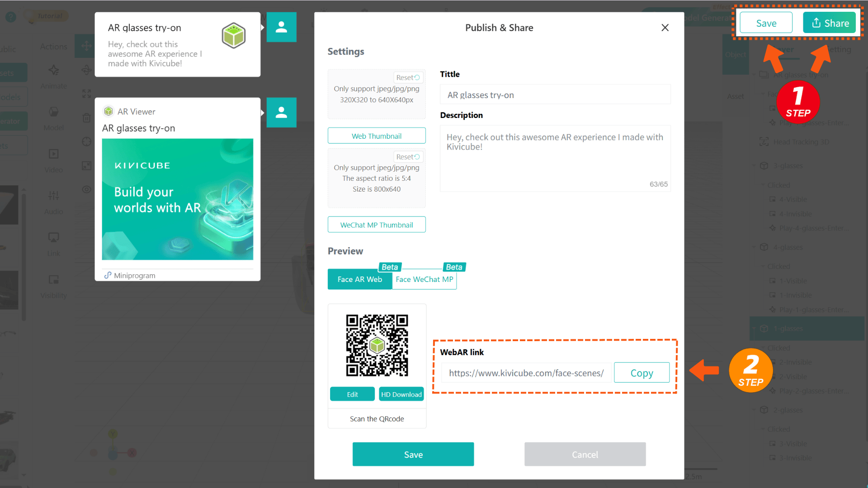
Task: Open the Asset tab on the right panel
Action: [736, 96]
